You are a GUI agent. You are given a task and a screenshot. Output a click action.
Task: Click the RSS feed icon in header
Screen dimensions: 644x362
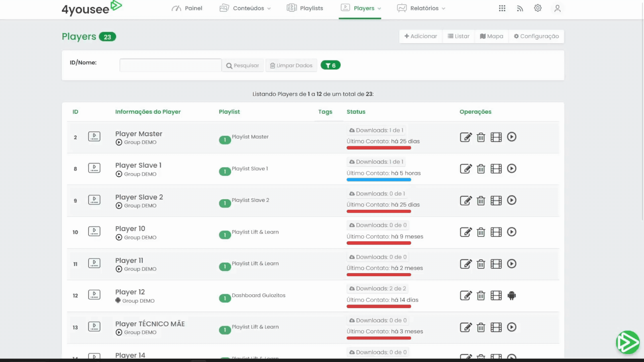pos(520,8)
